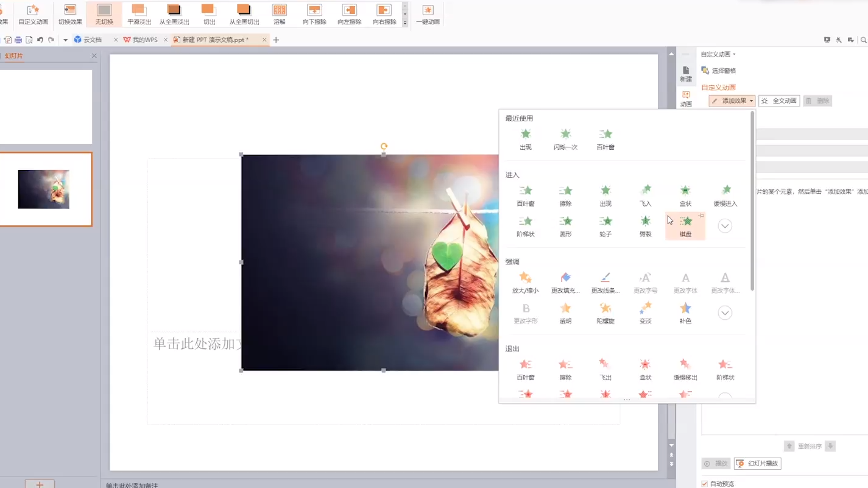Click the 全文动画 button
Image resolution: width=868 pixels, height=488 pixels.
779,101
